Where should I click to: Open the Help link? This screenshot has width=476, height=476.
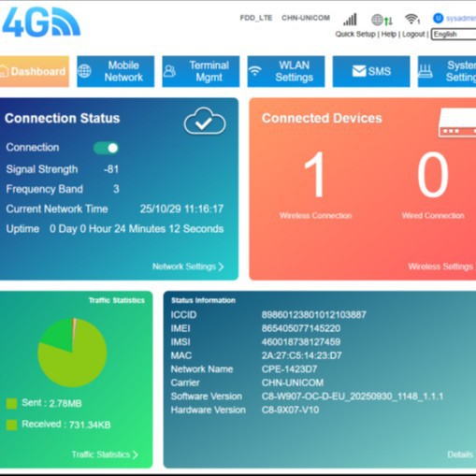coord(389,34)
